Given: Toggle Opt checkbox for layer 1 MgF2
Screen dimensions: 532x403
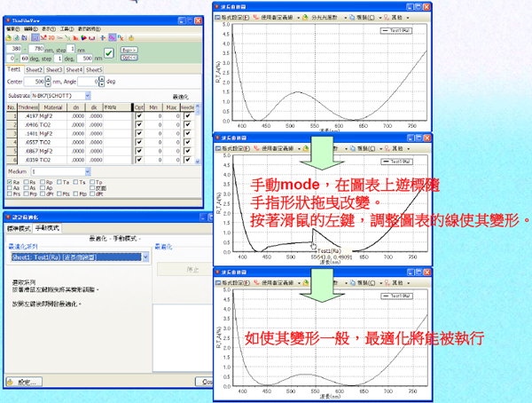Looking at the screenshot, I should click(139, 116).
